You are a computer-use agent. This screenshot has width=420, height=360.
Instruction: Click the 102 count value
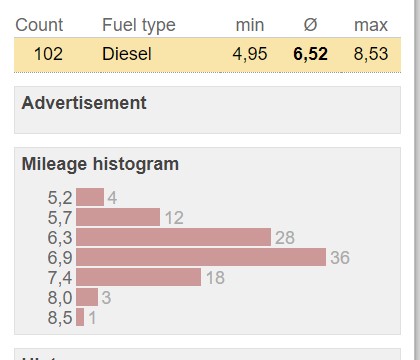click(x=48, y=54)
